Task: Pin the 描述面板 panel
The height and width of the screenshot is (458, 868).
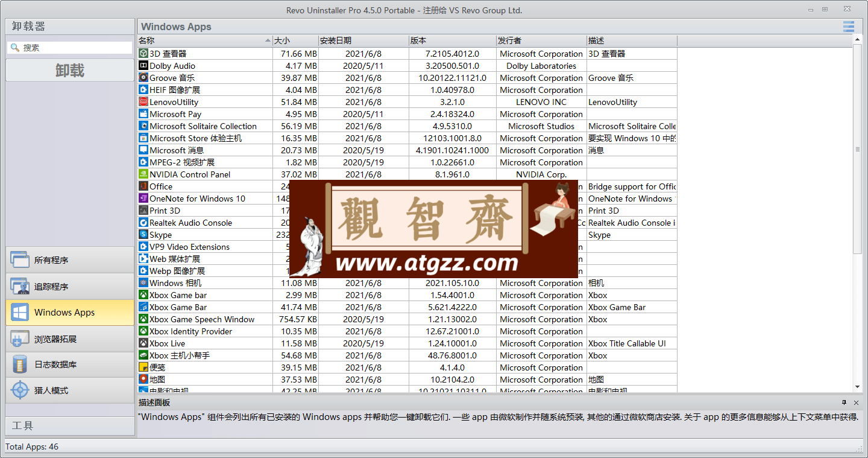Action: (x=844, y=402)
